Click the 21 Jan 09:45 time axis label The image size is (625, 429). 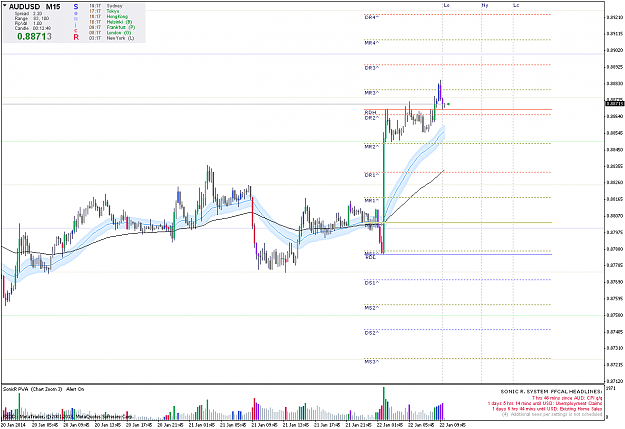pyautogui.click(x=265, y=425)
